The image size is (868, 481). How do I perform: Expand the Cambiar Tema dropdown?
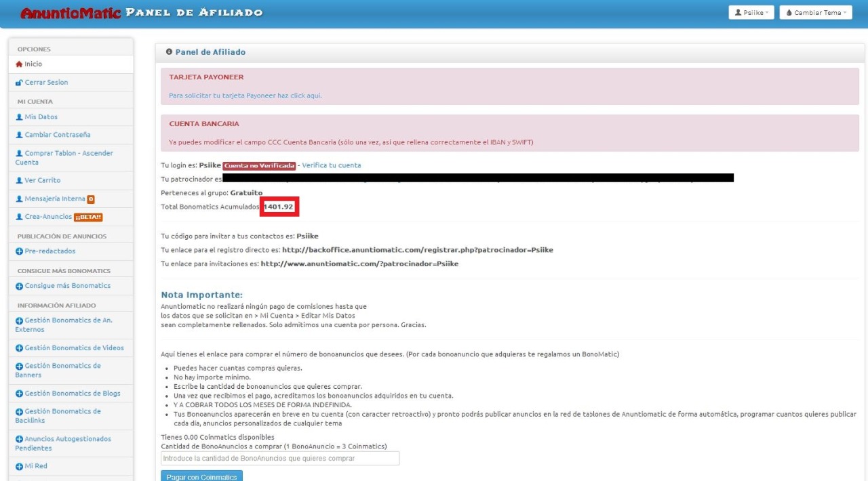[815, 13]
